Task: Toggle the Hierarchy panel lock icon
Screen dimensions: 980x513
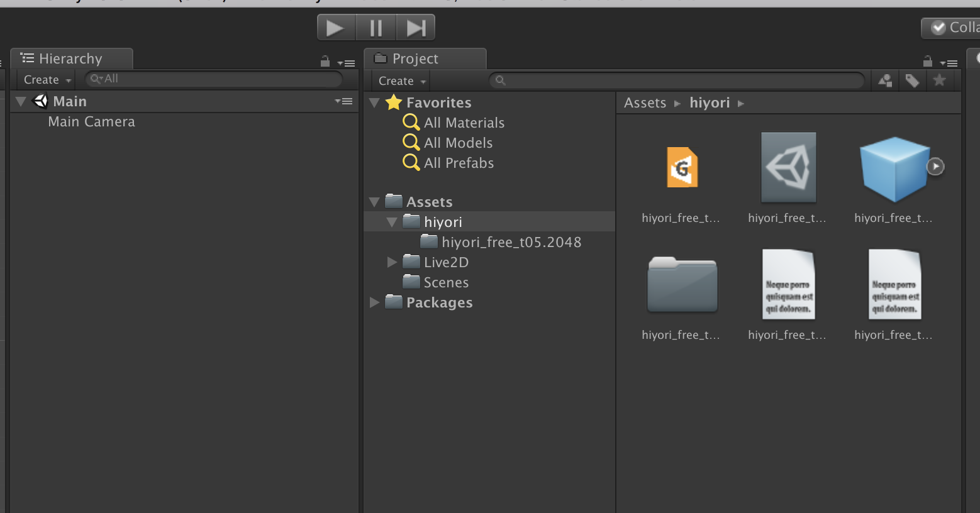Action: click(325, 62)
